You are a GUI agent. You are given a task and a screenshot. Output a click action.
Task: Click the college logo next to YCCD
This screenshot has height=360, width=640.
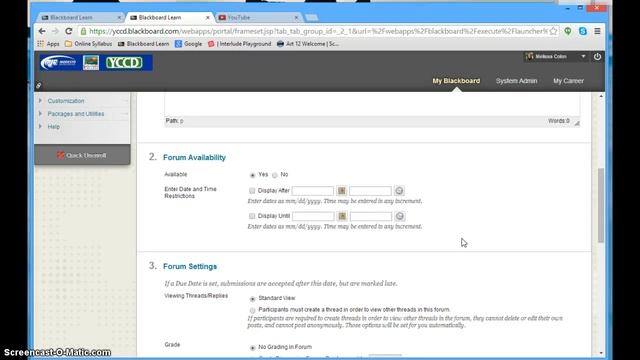[91, 62]
